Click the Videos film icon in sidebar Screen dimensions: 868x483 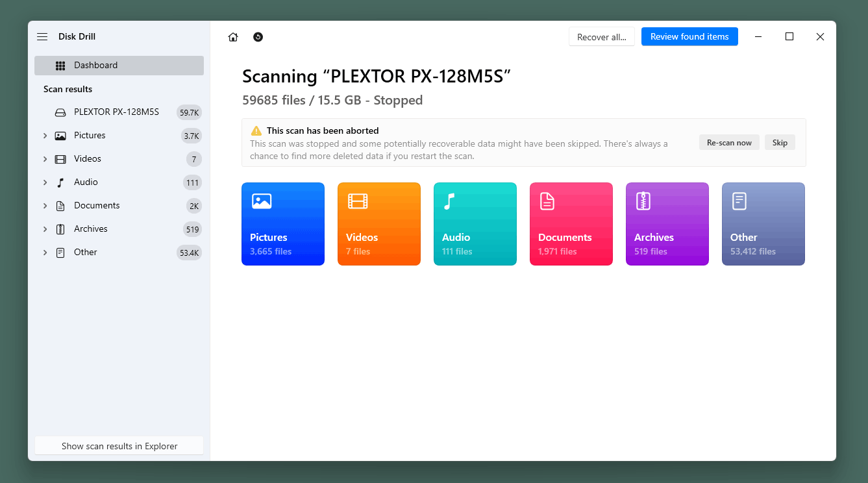tap(60, 159)
